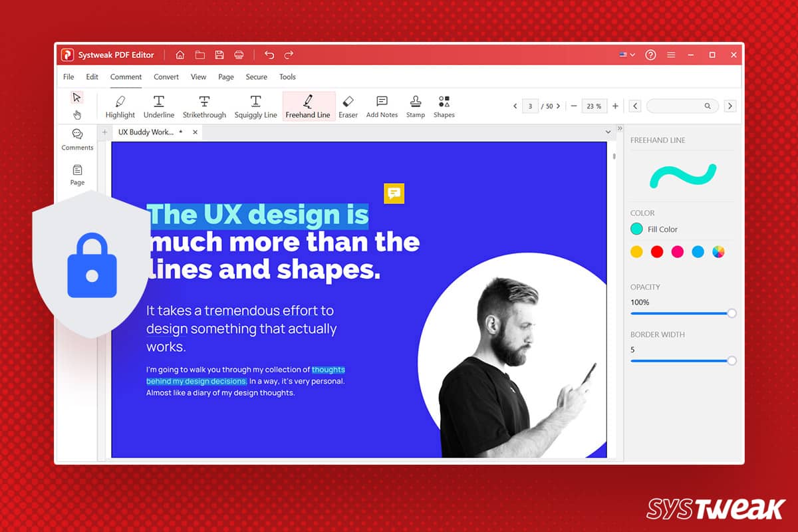The image size is (798, 532).
Task: Expand the document tabs list chevron
Action: 608,132
